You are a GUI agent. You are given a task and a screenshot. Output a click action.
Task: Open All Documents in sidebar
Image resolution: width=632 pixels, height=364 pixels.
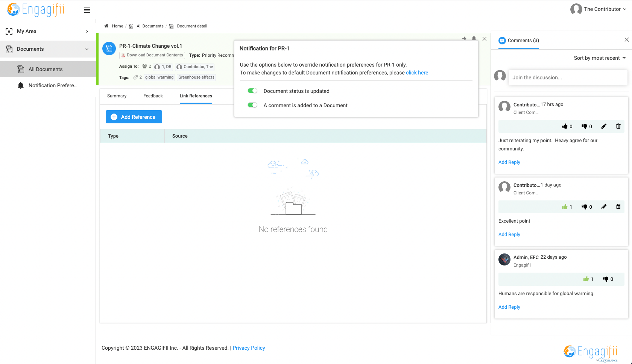pos(48,69)
